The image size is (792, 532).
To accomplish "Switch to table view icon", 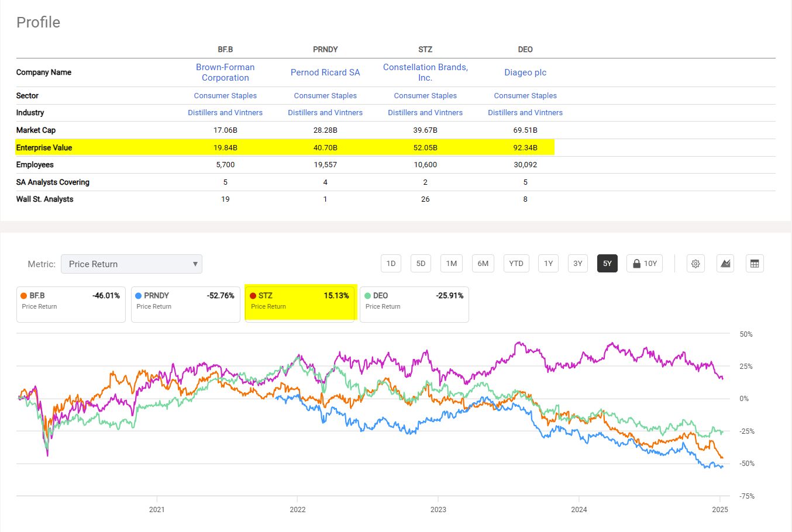I will point(755,264).
